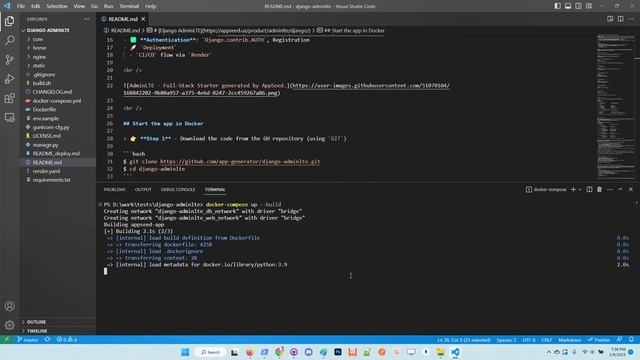The height and width of the screenshot is (360, 640).
Task: Switch to the Problems tab
Action: pyautogui.click(x=115, y=189)
